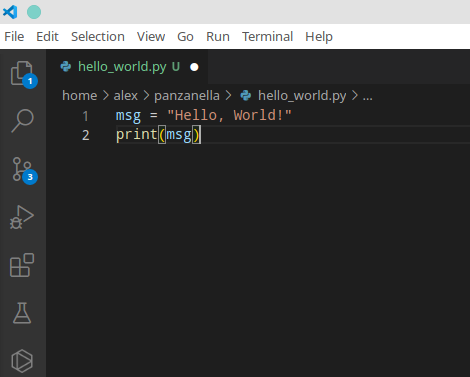
Task: Click the Explorer badge showing 1
Action: click(x=30, y=81)
